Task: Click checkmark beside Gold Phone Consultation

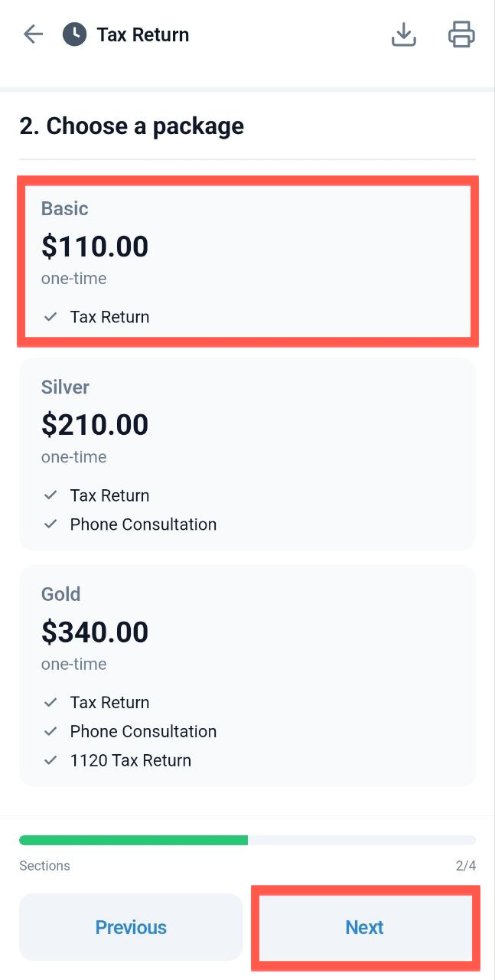Action: click(50, 731)
